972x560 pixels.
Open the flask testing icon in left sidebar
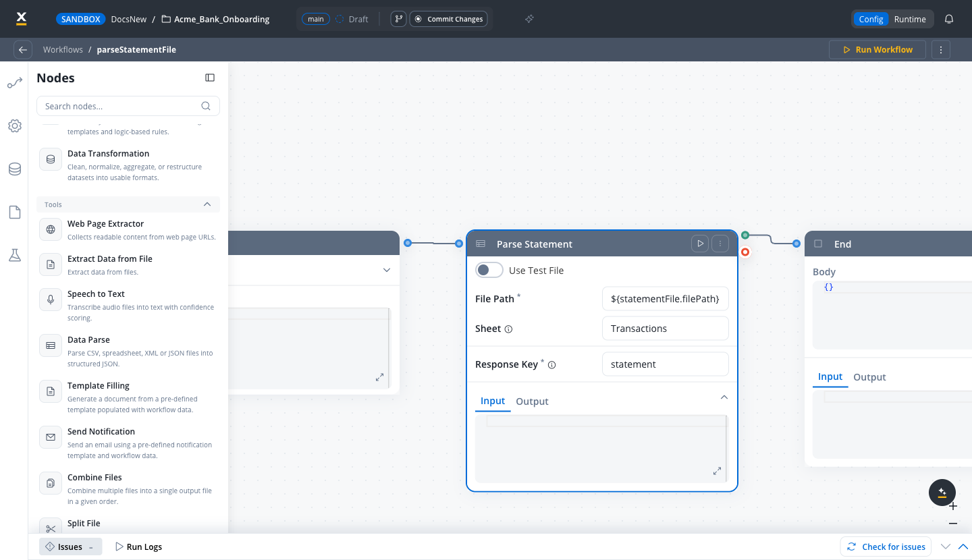click(15, 255)
